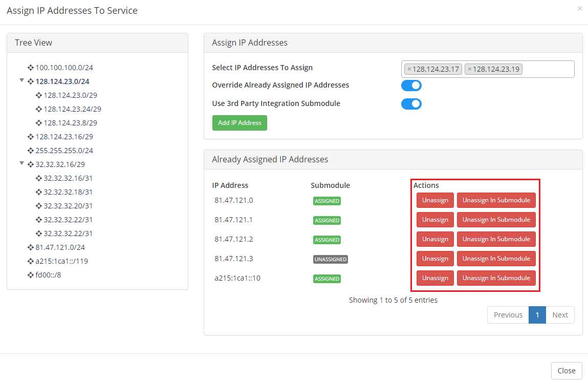Click the move icon beside 32.32.32.18/31
The image size is (588, 382).
(x=38, y=192)
